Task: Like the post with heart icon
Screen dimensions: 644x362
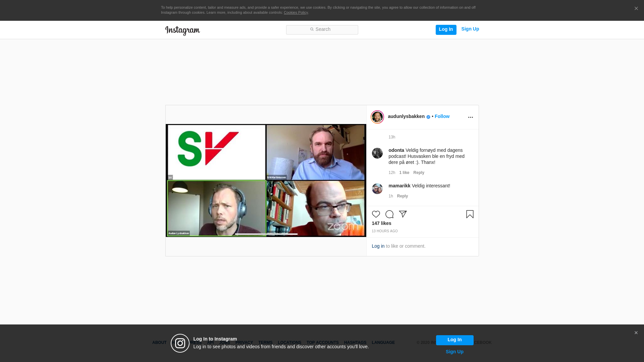Action: tap(376, 214)
